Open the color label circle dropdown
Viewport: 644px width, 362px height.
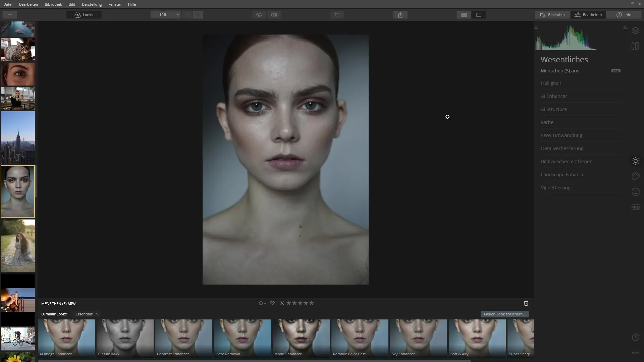262,303
